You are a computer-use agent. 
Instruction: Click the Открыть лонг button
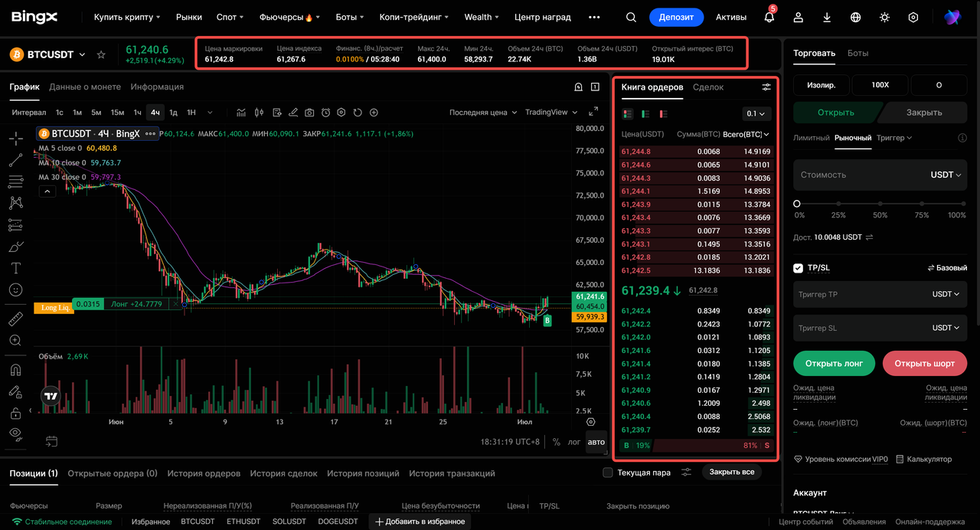[834, 363]
